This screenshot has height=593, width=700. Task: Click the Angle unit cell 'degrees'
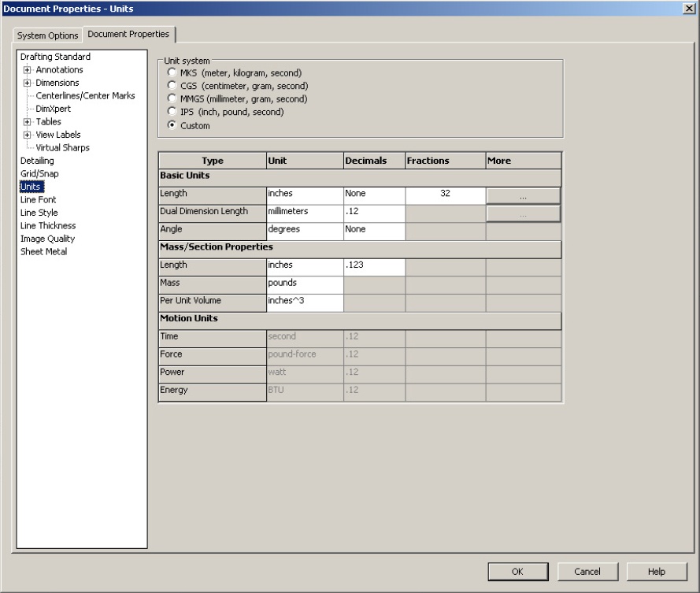pos(305,232)
